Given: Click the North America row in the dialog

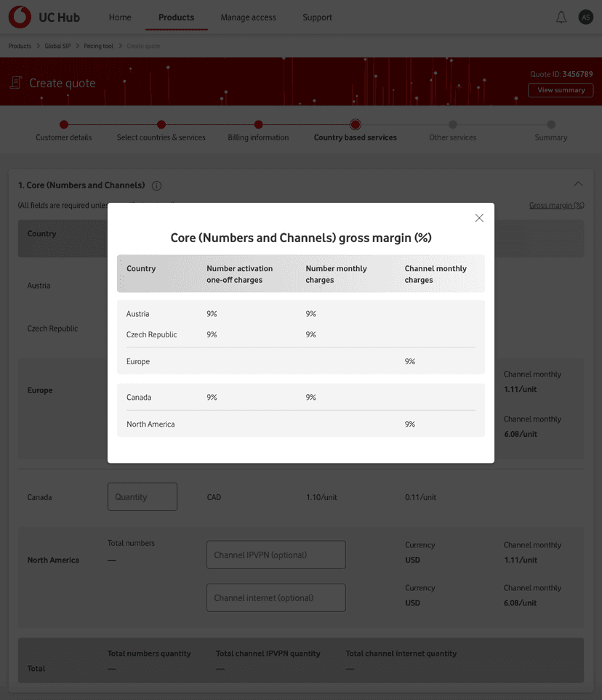Looking at the screenshot, I should [300, 424].
